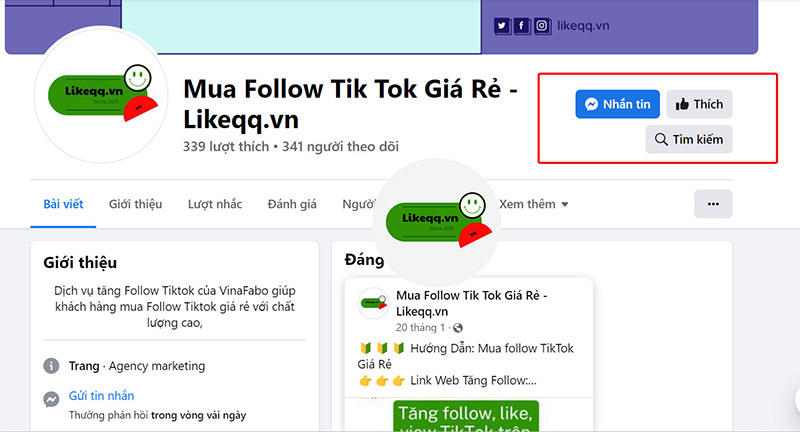
Task: Open the large Likeqq.vn profile picture
Action: 101,95
